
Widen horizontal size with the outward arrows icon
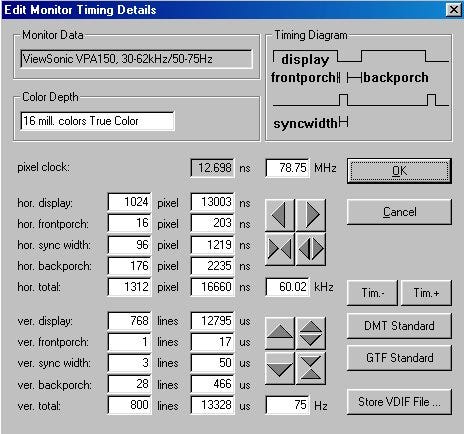tap(311, 249)
